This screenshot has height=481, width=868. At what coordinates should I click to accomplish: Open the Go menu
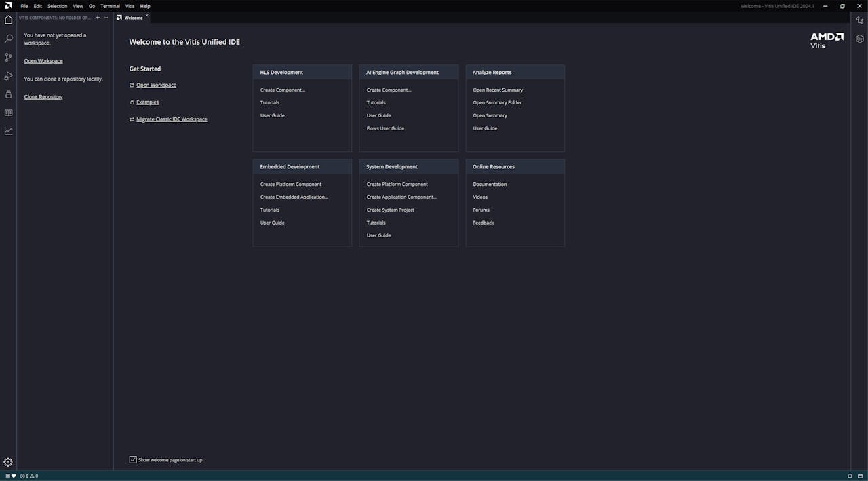(92, 6)
